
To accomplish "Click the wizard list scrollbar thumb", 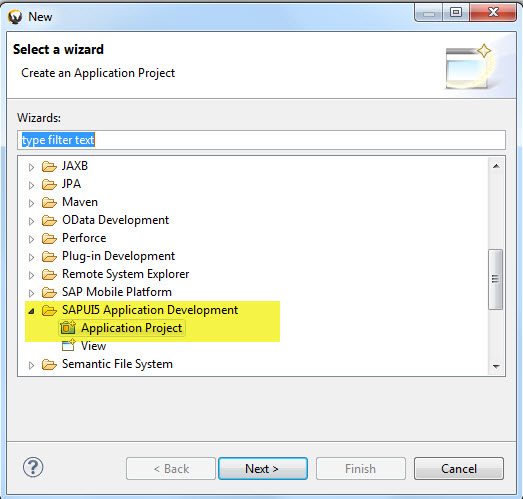I will coord(496,279).
